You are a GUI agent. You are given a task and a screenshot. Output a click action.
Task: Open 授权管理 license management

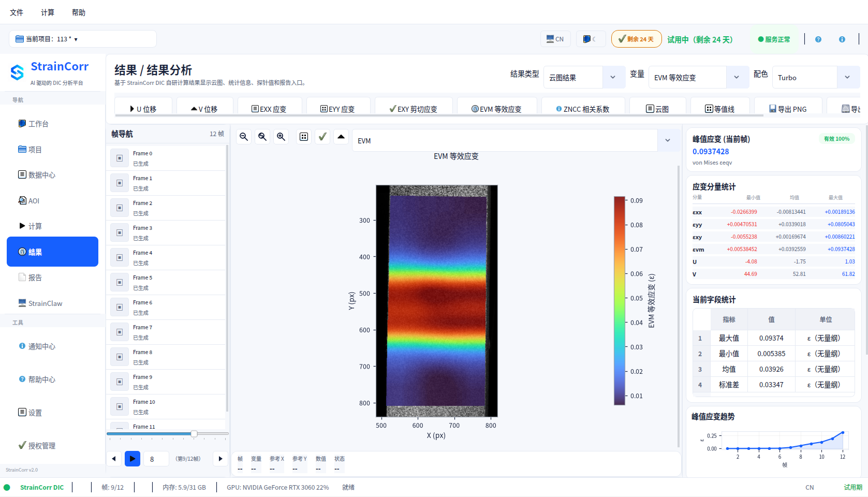point(52,446)
